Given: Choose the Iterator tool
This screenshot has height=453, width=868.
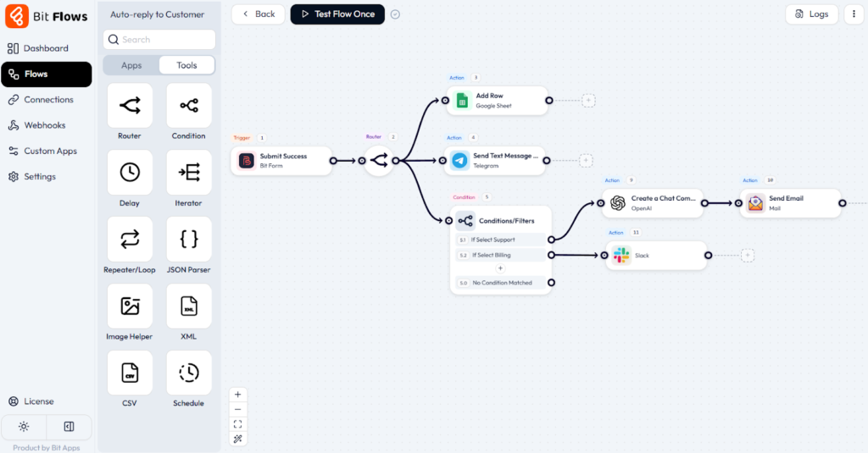Looking at the screenshot, I should click(188, 173).
